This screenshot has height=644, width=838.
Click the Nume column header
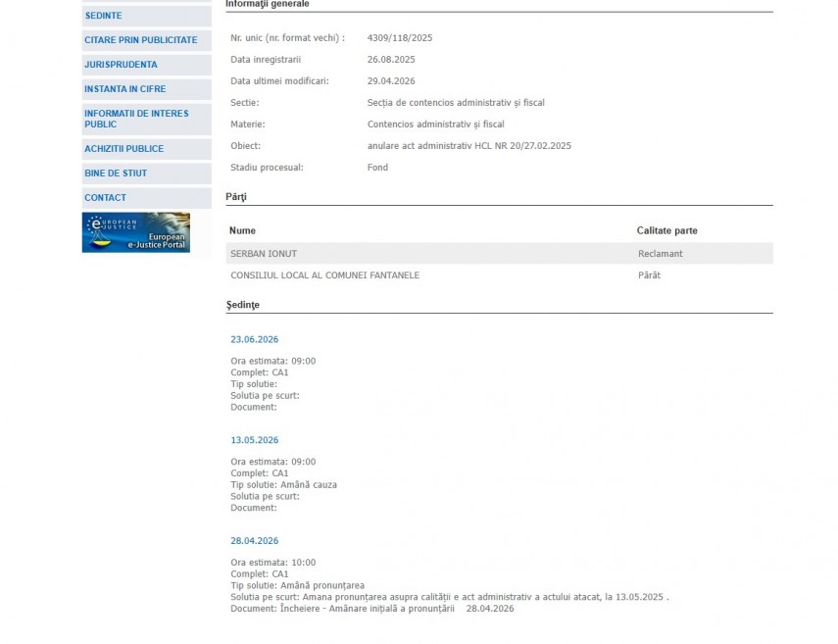point(241,230)
